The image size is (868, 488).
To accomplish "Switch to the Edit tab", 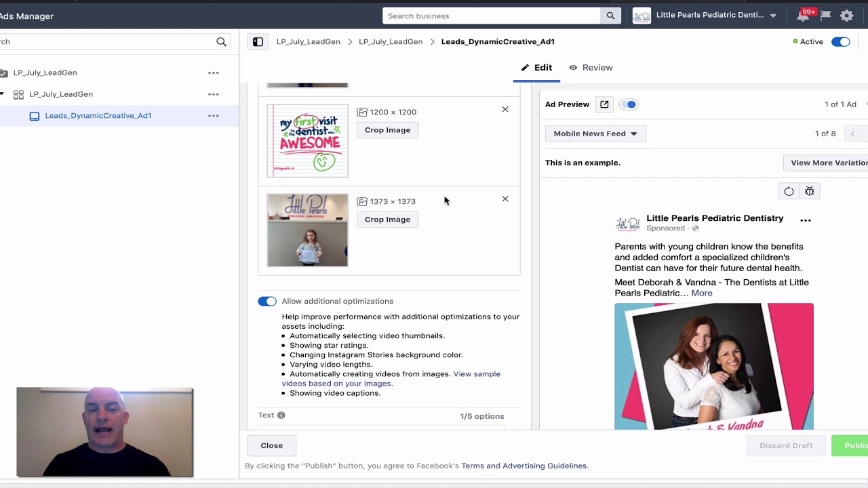I will [536, 68].
